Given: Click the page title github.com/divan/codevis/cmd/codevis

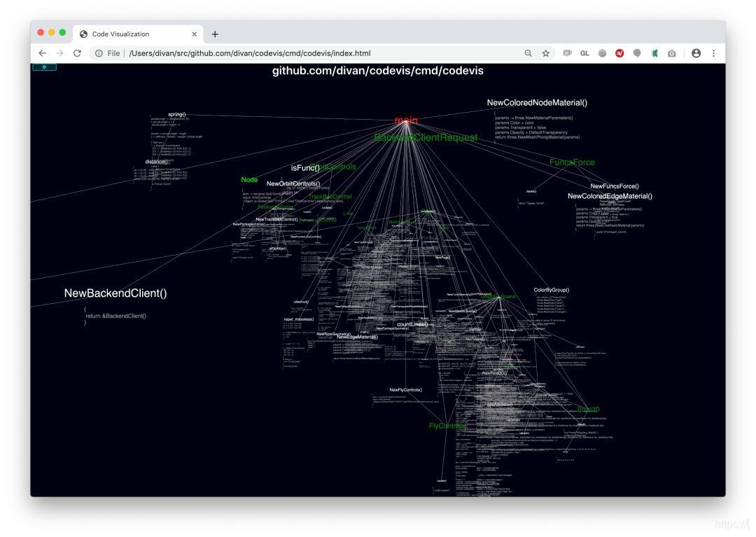Looking at the screenshot, I should 377,71.
